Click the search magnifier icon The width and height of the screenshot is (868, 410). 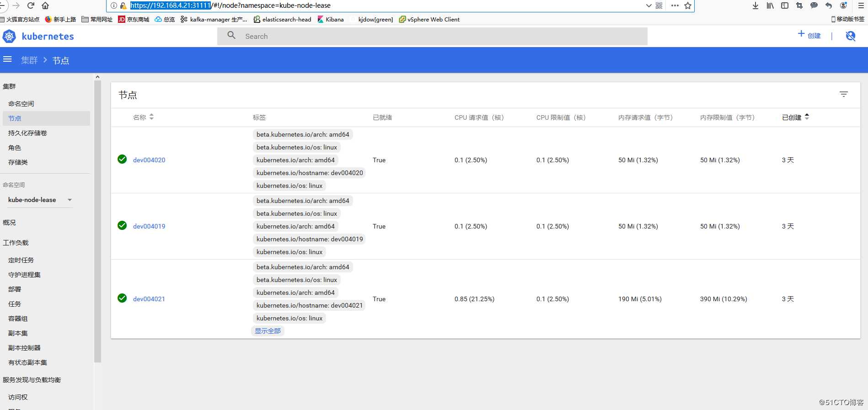(x=231, y=35)
